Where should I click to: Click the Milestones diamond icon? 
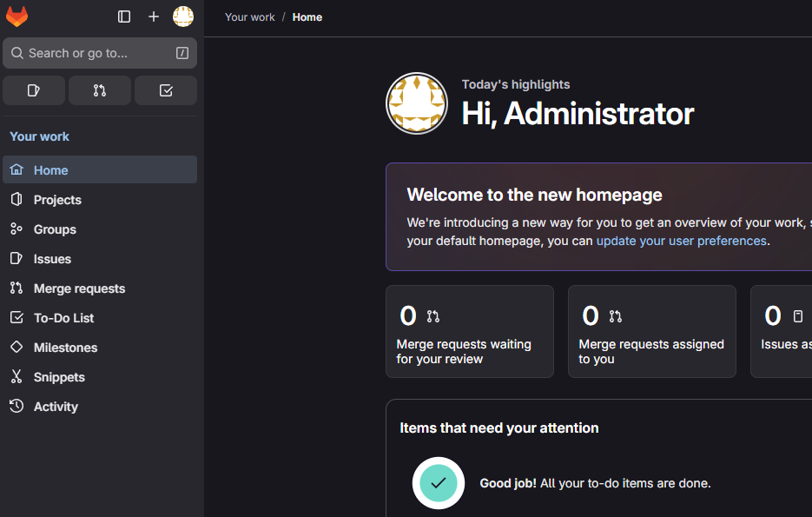tap(17, 347)
